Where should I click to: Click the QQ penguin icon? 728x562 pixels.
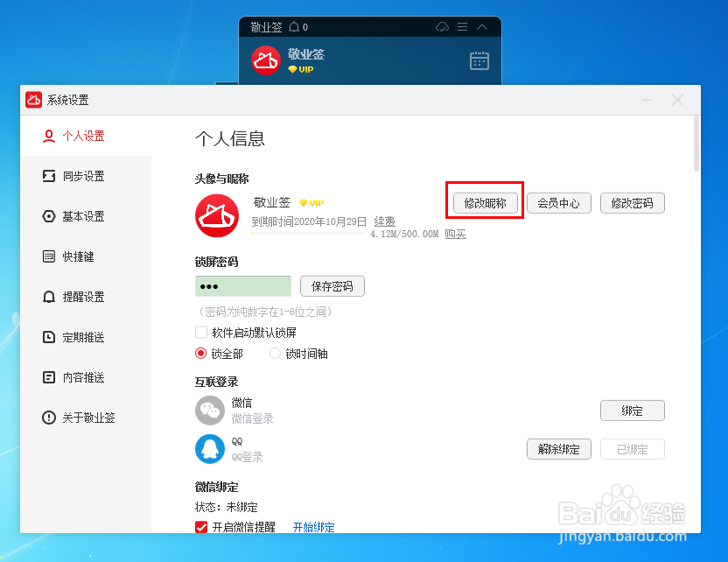(x=210, y=449)
